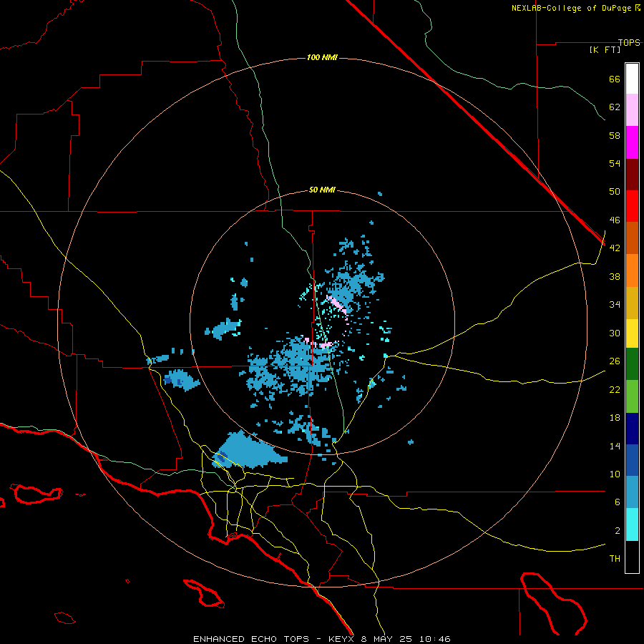
Task: Click the 50 NMI range ring label
Action: (322, 190)
